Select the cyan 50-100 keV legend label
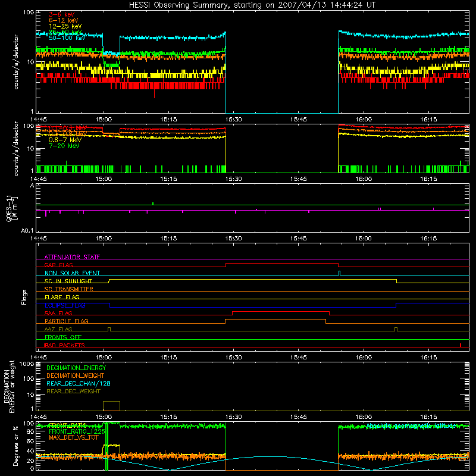Image resolution: width=476 pixels, height=476 pixels. tap(67, 38)
